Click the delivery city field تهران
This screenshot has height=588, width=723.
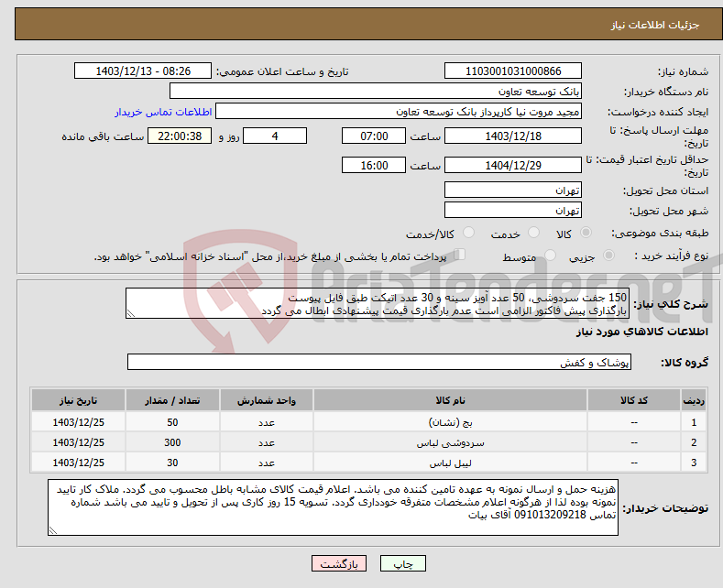point(513,210)
